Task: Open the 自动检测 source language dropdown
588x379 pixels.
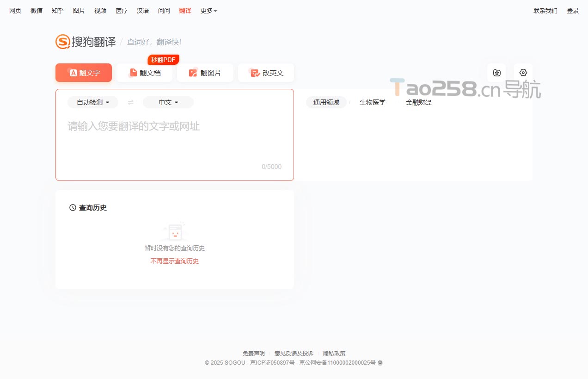Action: point(93,102)
